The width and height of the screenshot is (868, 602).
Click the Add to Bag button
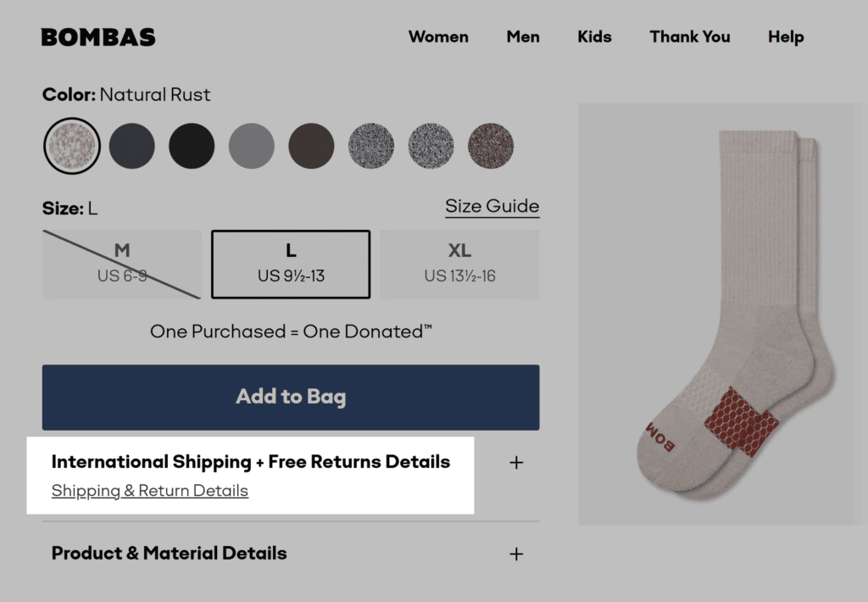[x=290, y=397]
